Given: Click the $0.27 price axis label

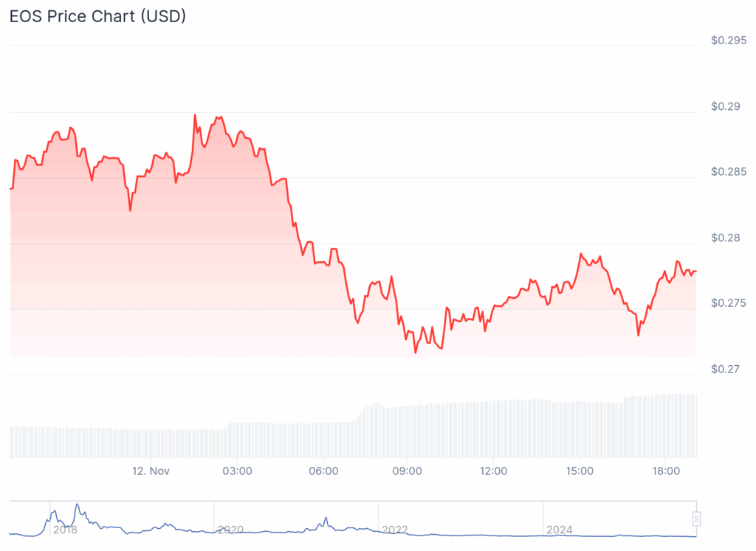Looking at the screenshot, I should point(725,368).
